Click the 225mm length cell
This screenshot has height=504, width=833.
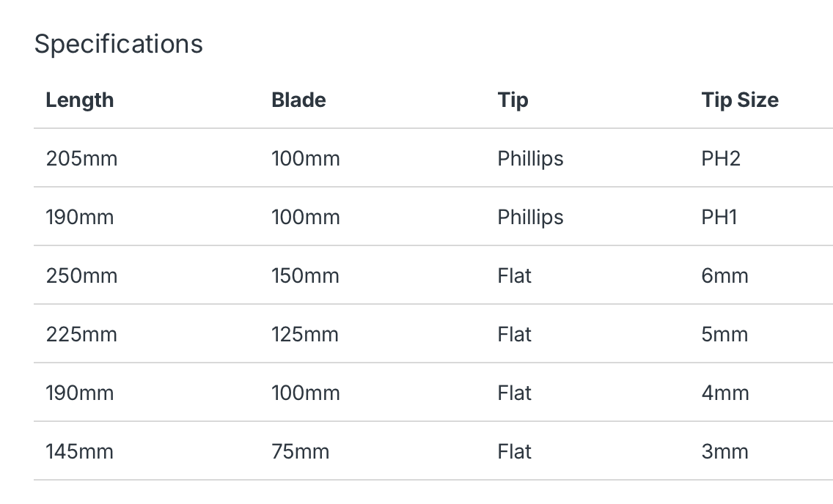coord(81,334)
